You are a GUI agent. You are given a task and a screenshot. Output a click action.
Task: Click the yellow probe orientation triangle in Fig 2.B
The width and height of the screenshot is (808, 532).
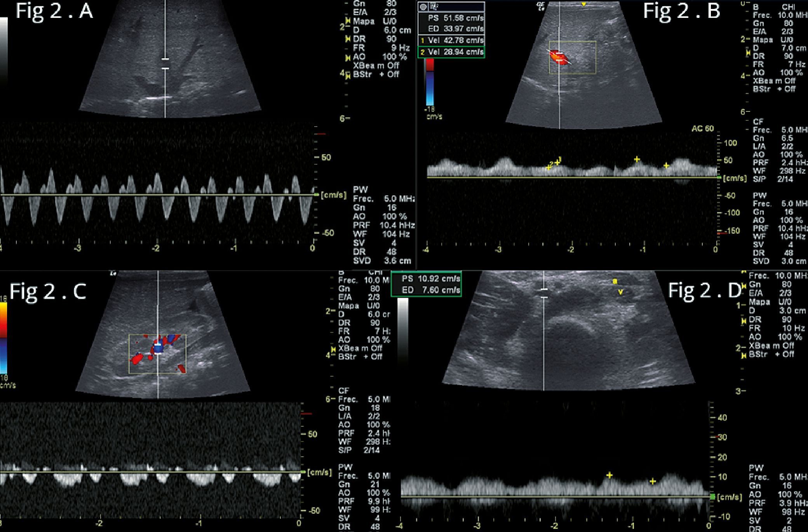pos(583,4)
